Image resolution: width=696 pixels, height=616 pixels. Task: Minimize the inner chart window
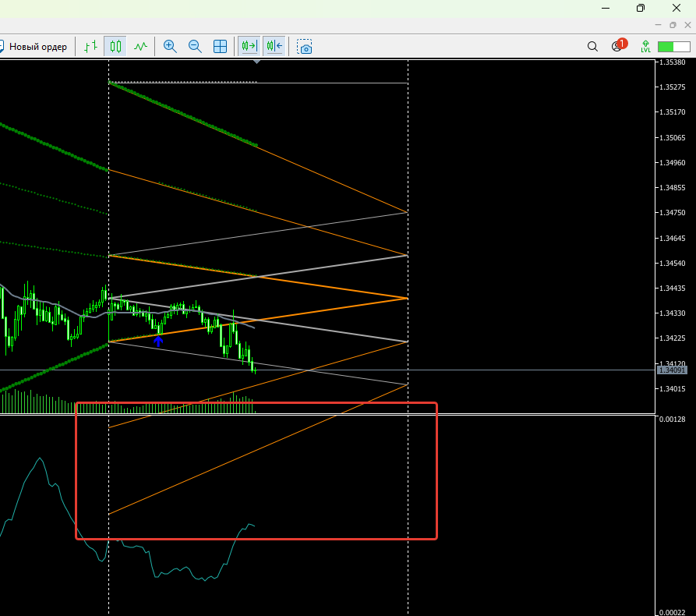659,25
